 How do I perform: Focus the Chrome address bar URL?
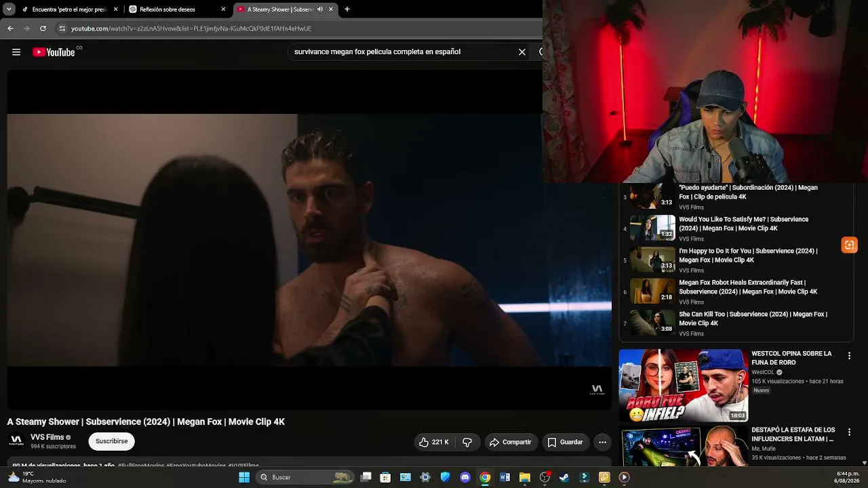pyautogui.click(x=191, y=28)
